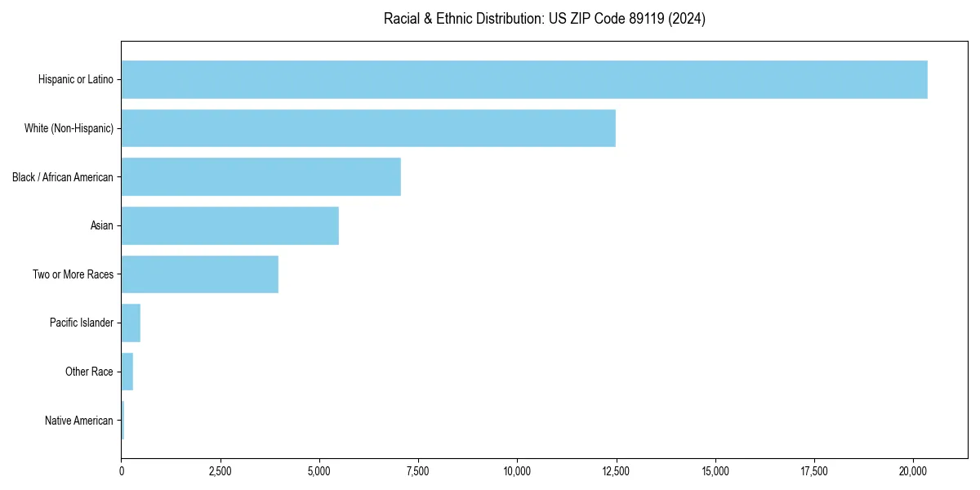
Task: Select the Two or More Races label
Action: click(x=73, y=274)
